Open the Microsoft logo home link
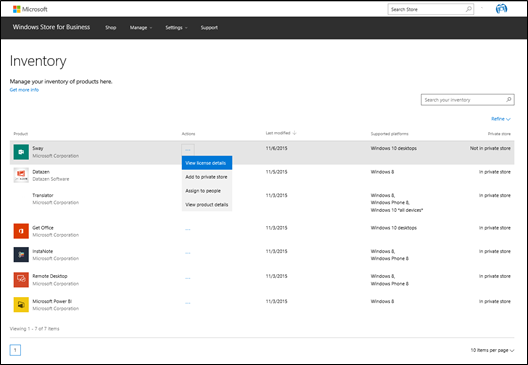528x365 pixels. 30,9
